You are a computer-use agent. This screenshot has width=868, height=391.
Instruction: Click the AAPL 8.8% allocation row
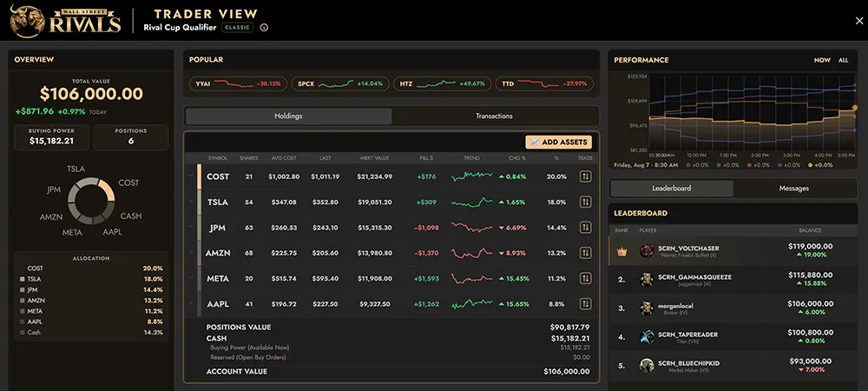[x=91, y=321]
